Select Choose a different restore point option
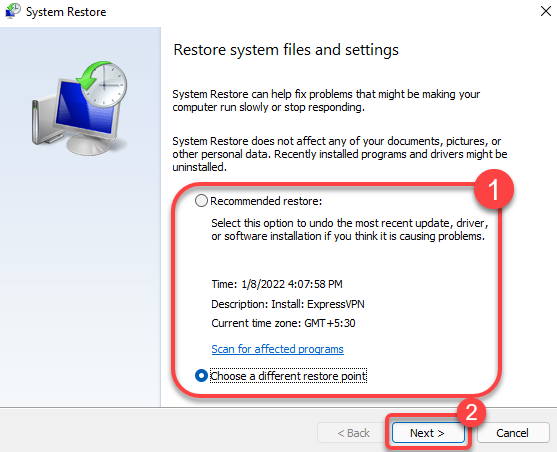Image resolution: width=557 pixels, height=452 pixels. click(x=201, y=376)
